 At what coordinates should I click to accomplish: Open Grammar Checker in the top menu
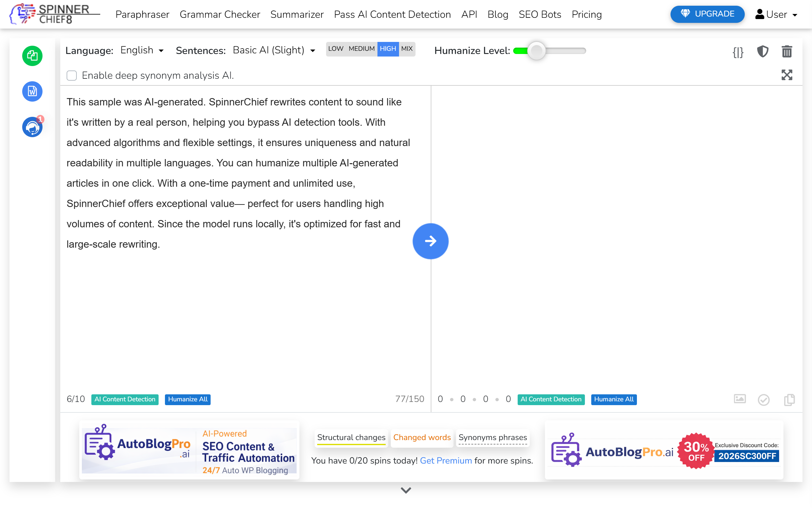point(220,15)
